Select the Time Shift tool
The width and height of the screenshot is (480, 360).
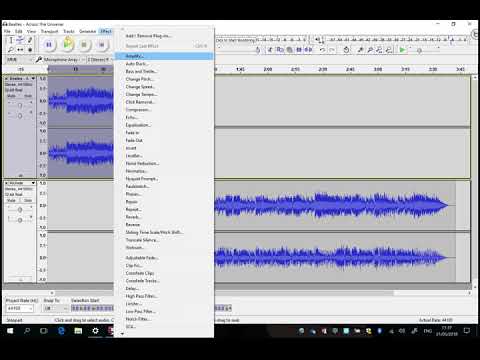[20, 49]
